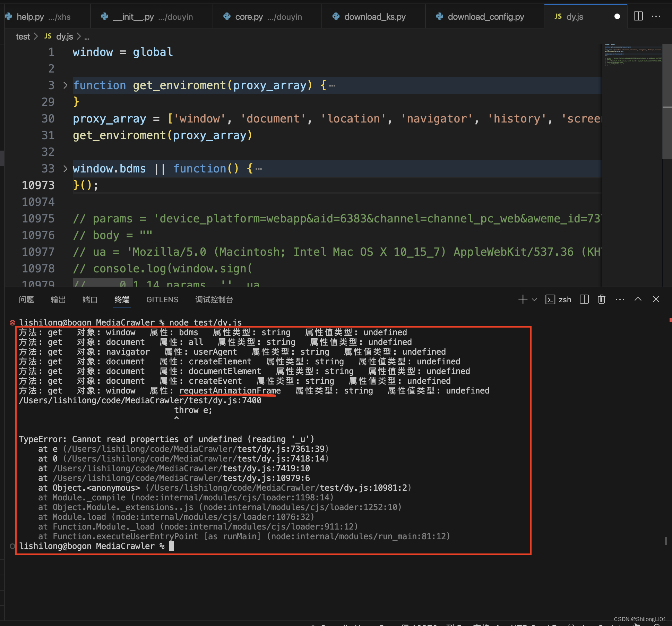Open the GITLENS panel tab
The height and width of the screenshot is (626, 672).
coord(162,299)
